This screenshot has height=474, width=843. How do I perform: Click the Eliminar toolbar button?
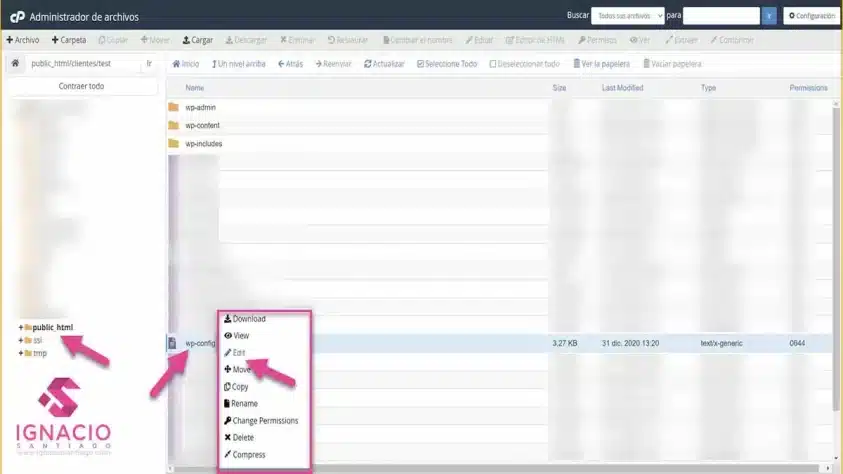point(297,40)
